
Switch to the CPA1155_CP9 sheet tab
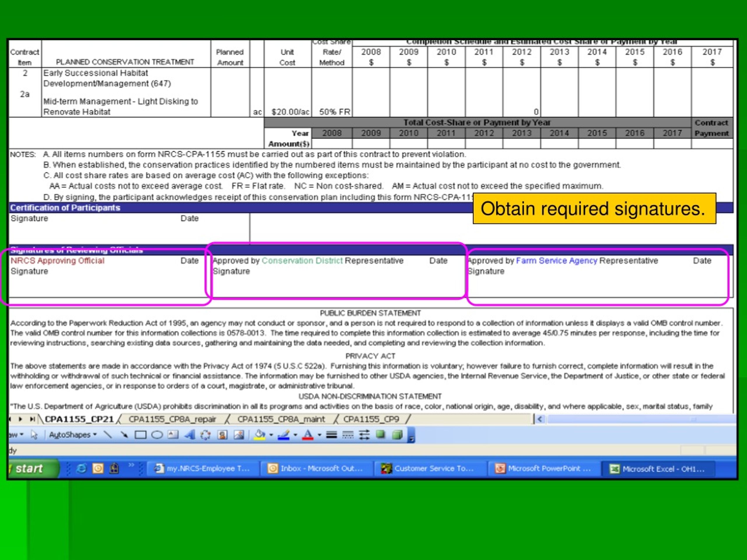371,419
